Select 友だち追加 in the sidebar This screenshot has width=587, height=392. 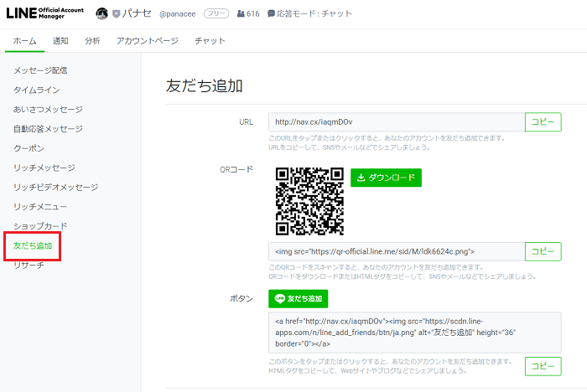pos(33,245)
